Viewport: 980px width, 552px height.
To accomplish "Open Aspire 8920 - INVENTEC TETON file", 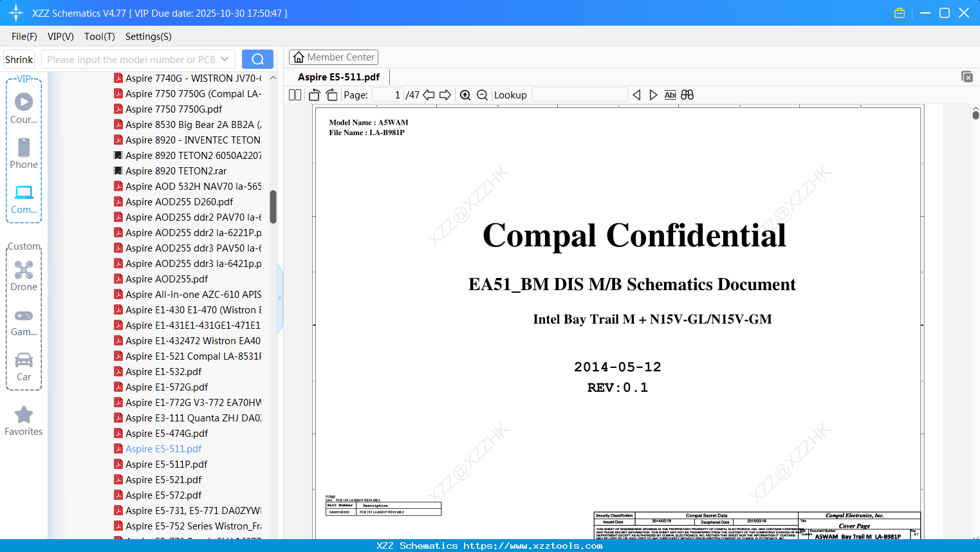I will coord(187,140).
